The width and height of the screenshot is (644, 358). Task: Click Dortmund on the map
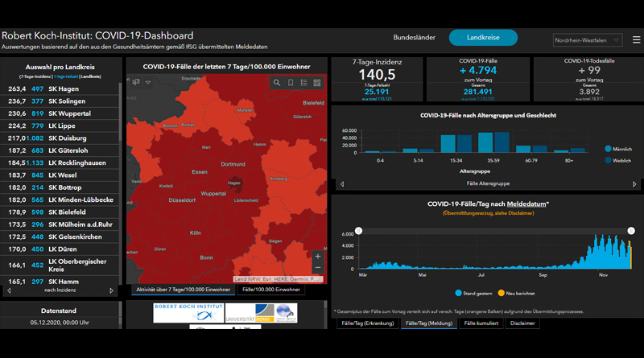pyautogui.click(x=233, y=164)
